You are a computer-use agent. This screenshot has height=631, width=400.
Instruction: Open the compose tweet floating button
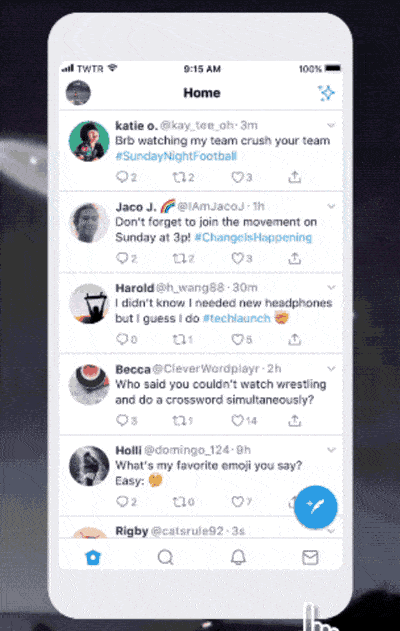(x=315, y=507)
